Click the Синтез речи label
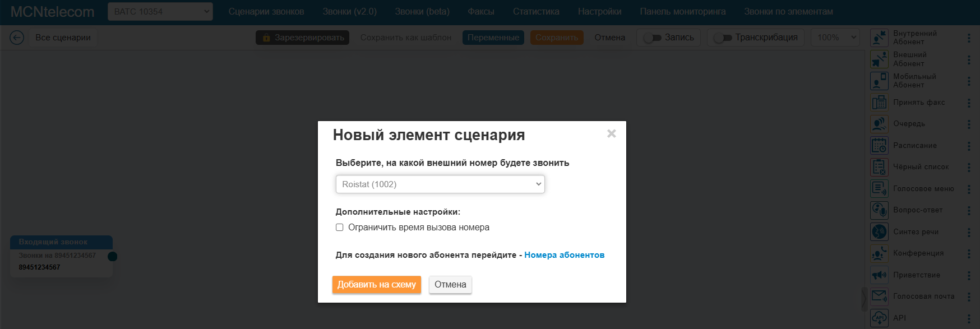Viewport: 980px width, 329px height. click(x=916, y=232)
